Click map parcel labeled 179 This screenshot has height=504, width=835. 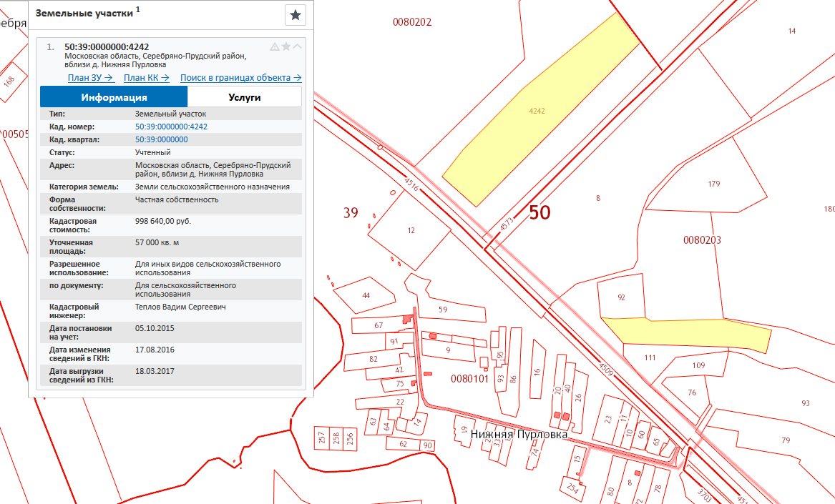[x=713, y=184]
